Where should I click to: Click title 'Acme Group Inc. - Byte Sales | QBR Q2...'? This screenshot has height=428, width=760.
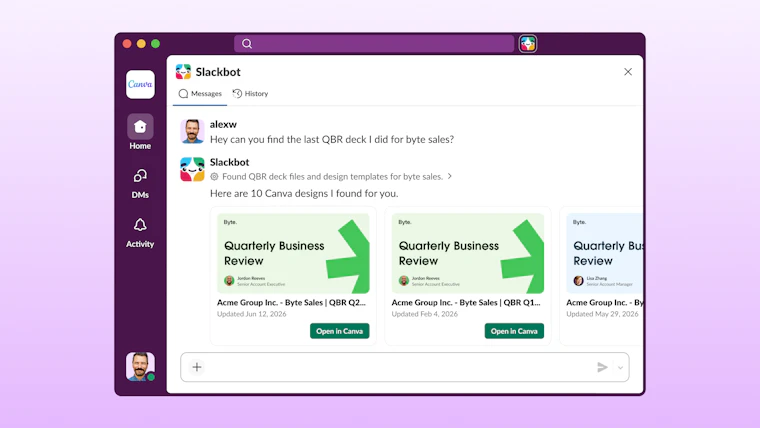291,302
